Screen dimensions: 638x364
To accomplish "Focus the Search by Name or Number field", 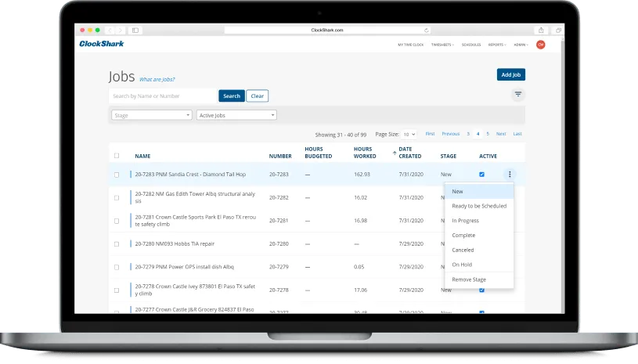I will [x=163, y=96].
